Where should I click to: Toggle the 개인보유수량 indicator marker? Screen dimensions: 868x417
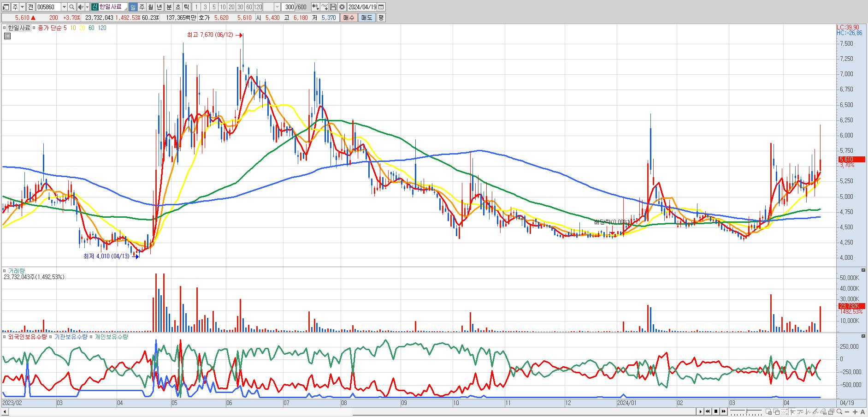click(x=91, y=337)
